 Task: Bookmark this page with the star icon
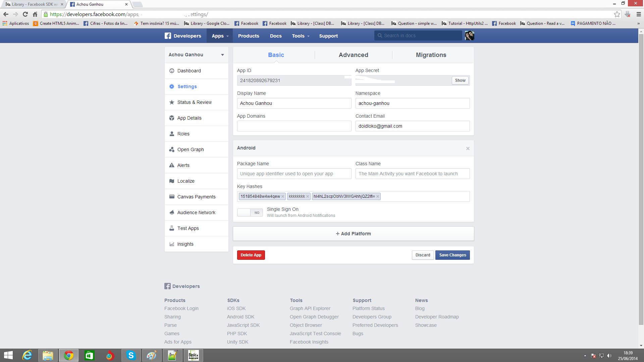[x=617, y=14]
